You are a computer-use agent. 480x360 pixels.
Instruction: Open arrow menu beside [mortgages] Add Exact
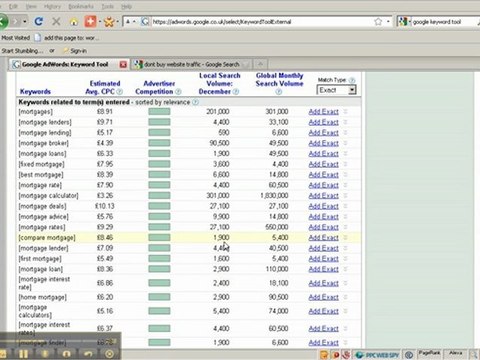[346, 112]
